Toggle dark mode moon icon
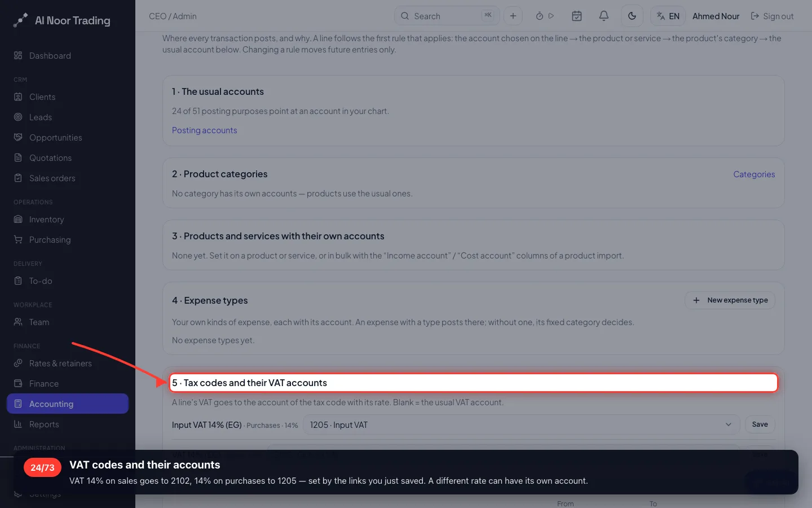 632,16
